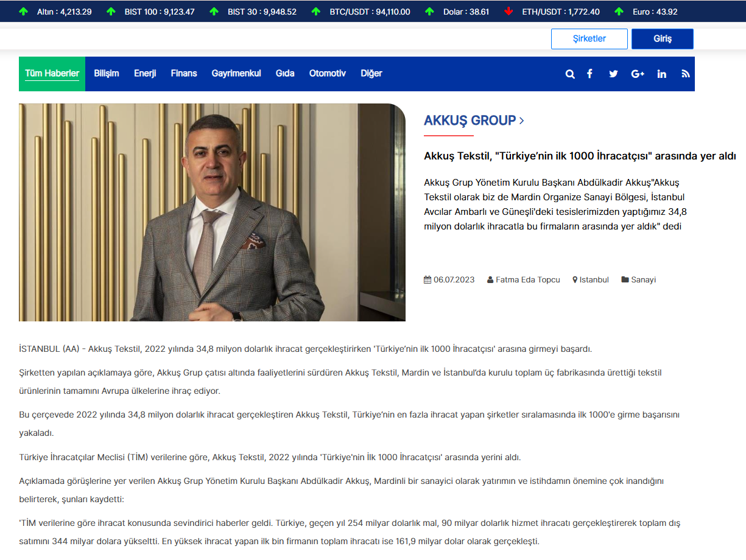Click the Facebook icon in navbar
The width and height of the screenshot is (746, 560).
[x=589, y=74]
